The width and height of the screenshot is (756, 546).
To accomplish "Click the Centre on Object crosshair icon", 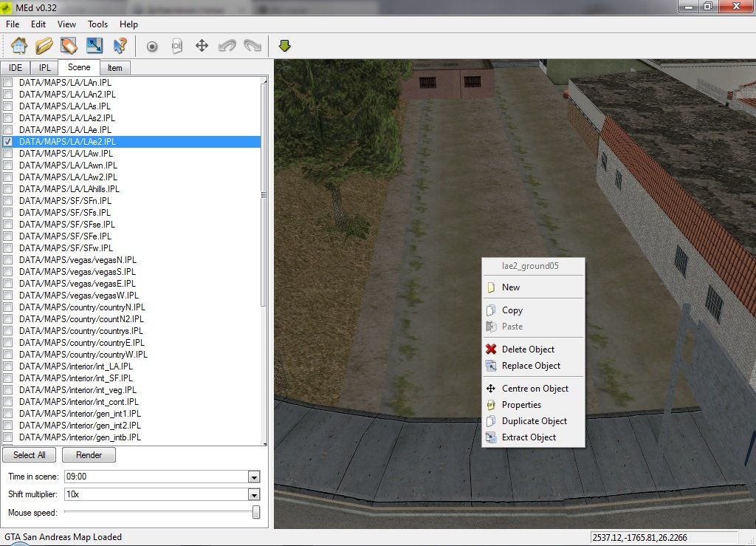I will 491,389.
